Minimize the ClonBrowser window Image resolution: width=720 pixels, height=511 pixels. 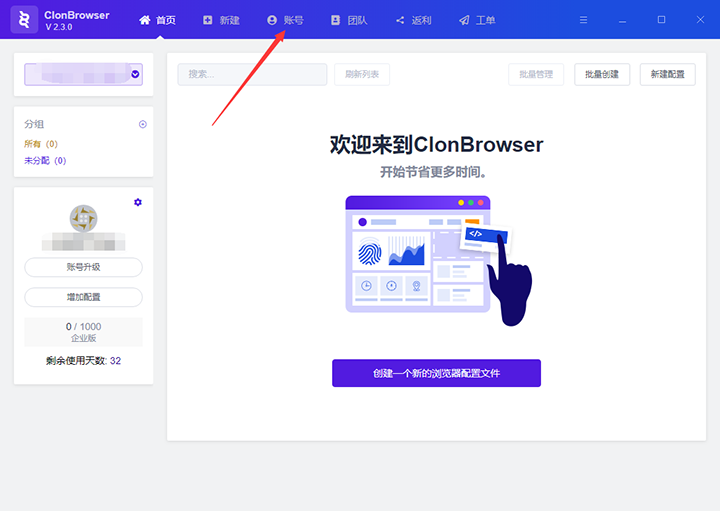[622, 20]
